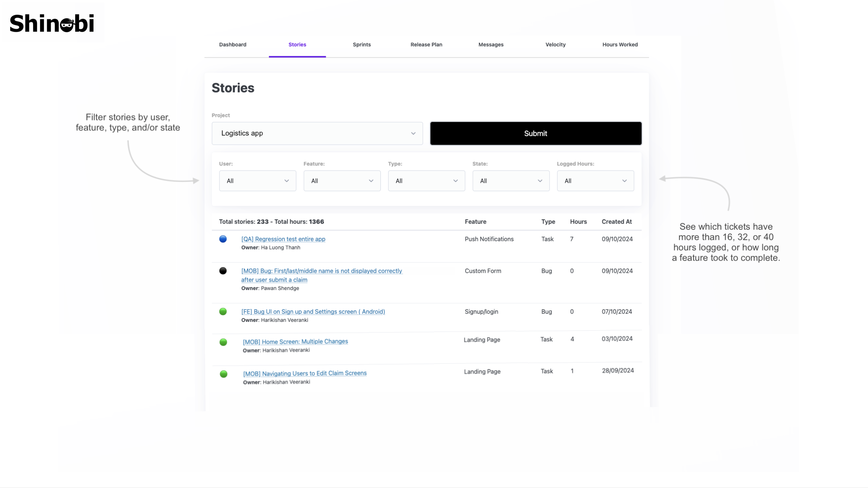
Task: Click the 07/10/2024 created date
Action: click(x=617, y=311)
